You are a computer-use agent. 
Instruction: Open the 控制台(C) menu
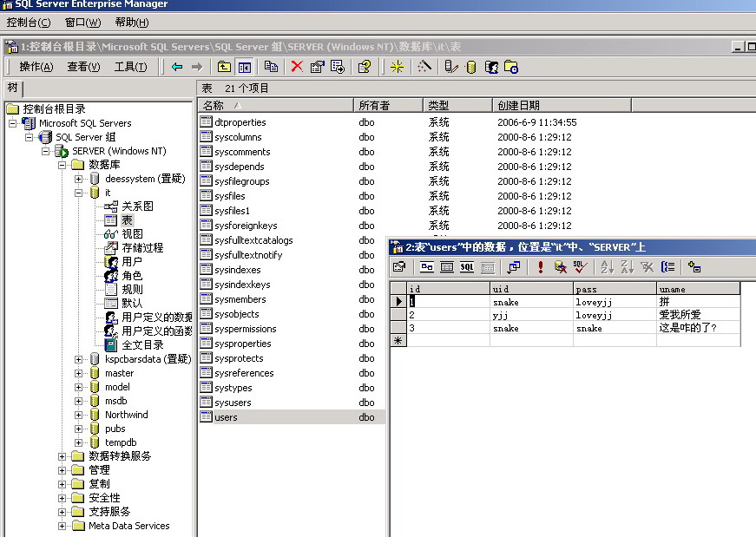pyautogui.click(x=29, y=23)
